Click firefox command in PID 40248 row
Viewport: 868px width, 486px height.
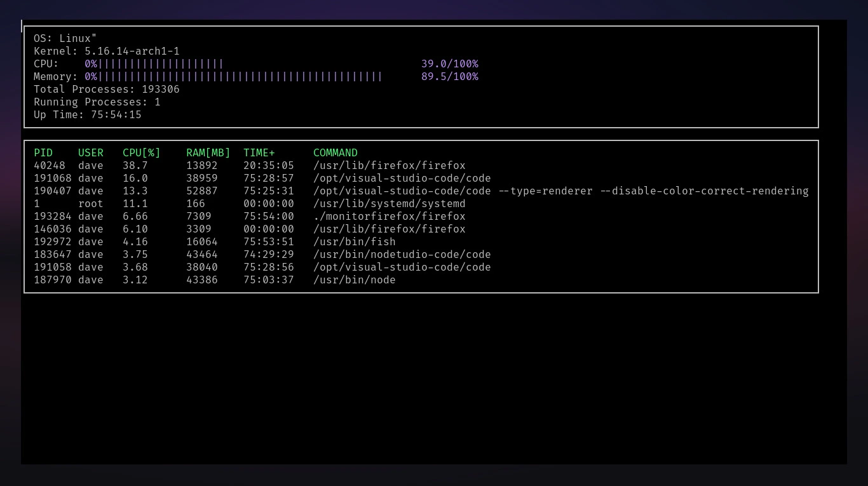(390, 166)
